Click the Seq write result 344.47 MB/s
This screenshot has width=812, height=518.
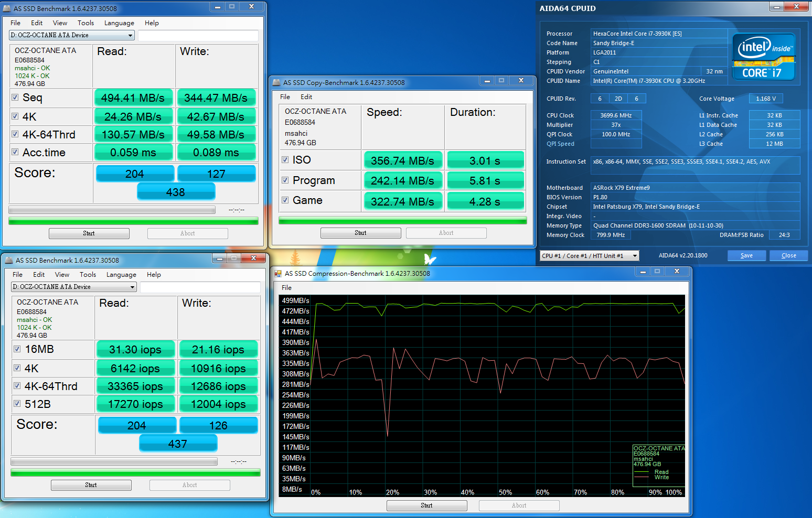(x=216, y=98)
